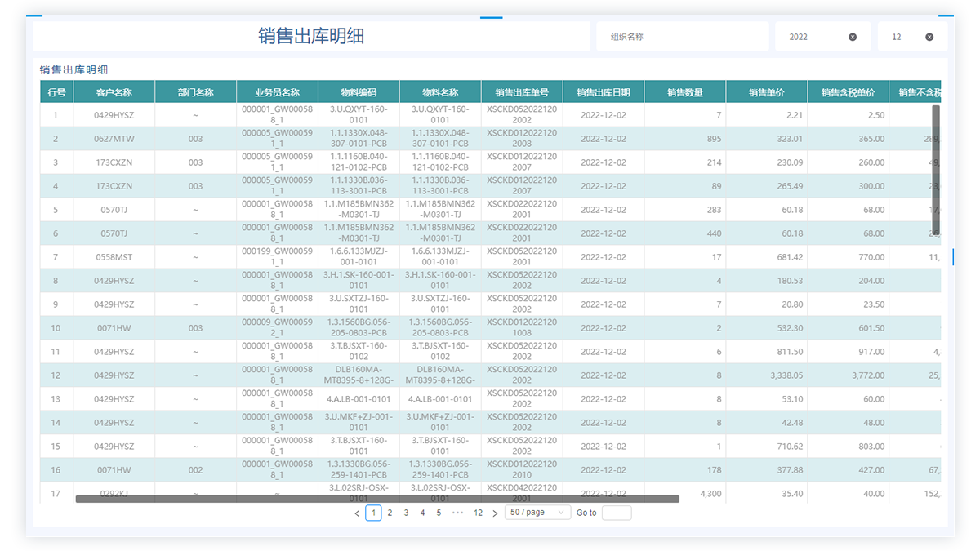Screen dimensions: 980x551
Task: Click the vertical scrollbar of the table
Action: [x=936, y=170]
